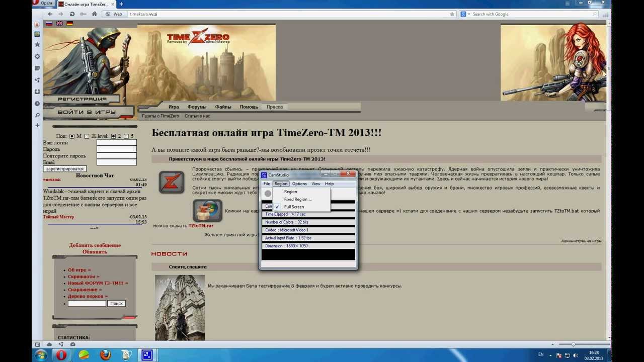Switch site language to Russian flag
Screen dimensions: 644x362
click(49, 23)
